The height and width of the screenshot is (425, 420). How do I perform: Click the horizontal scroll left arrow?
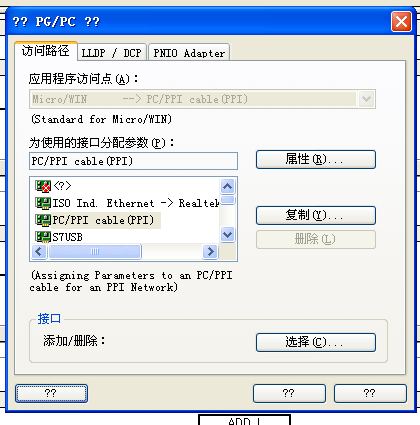click(39, 252)
